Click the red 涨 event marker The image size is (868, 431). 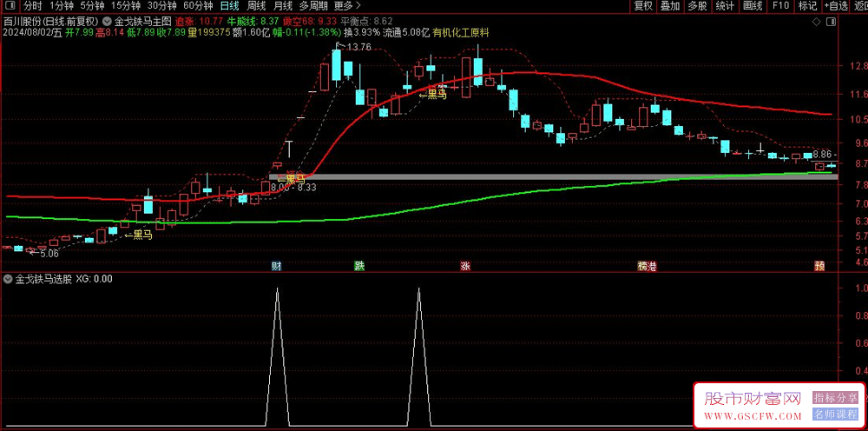point(465,267)
